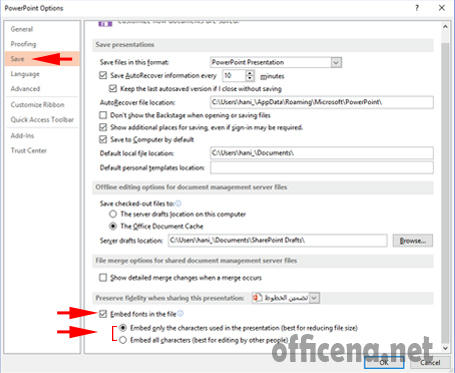This screenshot has width=455, height=373.
Task: Click info icon next to Save checked-out files
Action: 178,203
